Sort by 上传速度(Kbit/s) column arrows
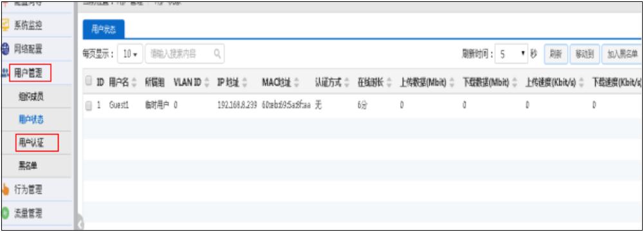 (582, 82)
